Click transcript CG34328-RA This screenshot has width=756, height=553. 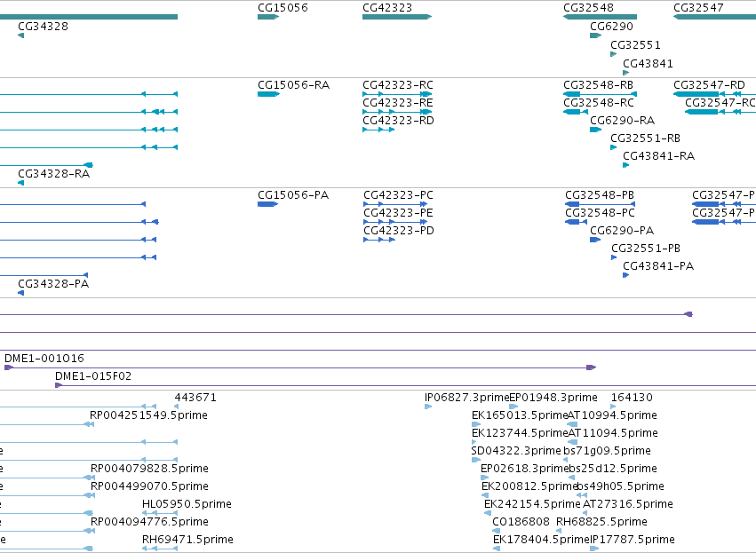(x=54, y=174)
